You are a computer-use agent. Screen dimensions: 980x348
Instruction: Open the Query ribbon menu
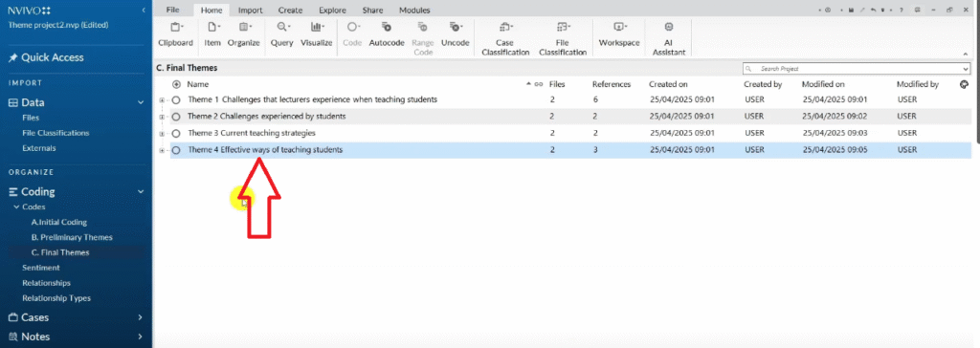282,35
